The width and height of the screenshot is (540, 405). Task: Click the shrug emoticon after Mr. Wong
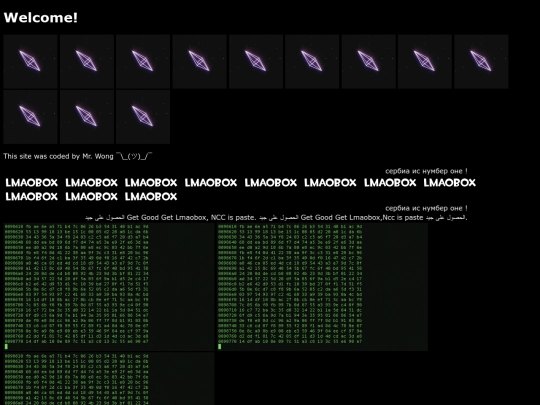[x=134, y=156]
